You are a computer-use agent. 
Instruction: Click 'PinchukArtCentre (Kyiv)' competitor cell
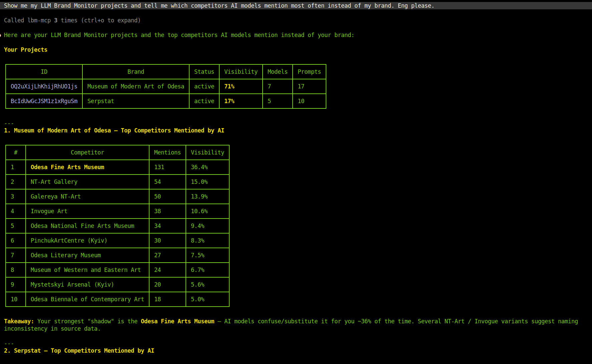[x=69, y=241]
